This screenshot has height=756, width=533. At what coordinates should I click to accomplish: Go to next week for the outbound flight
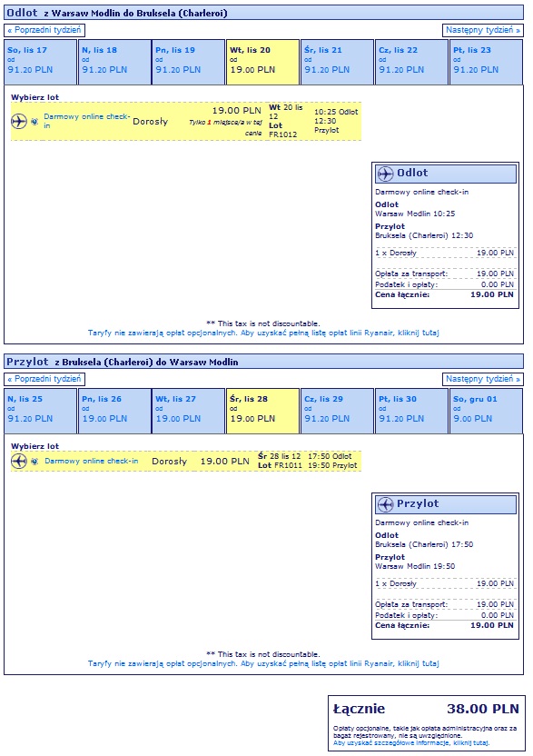[483, 30]
